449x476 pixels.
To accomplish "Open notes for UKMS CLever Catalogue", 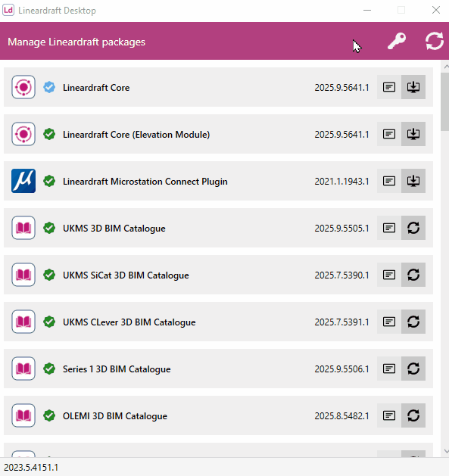I will [389, 322].
